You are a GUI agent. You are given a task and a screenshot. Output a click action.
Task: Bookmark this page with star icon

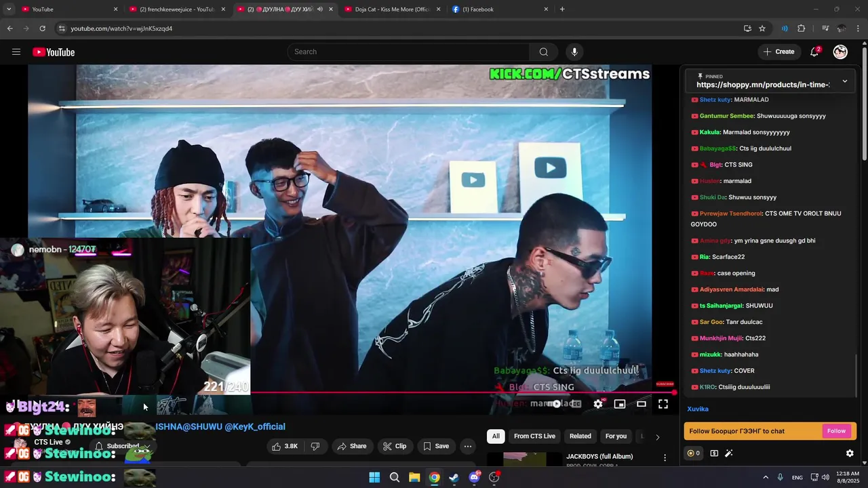coord(762,28)
